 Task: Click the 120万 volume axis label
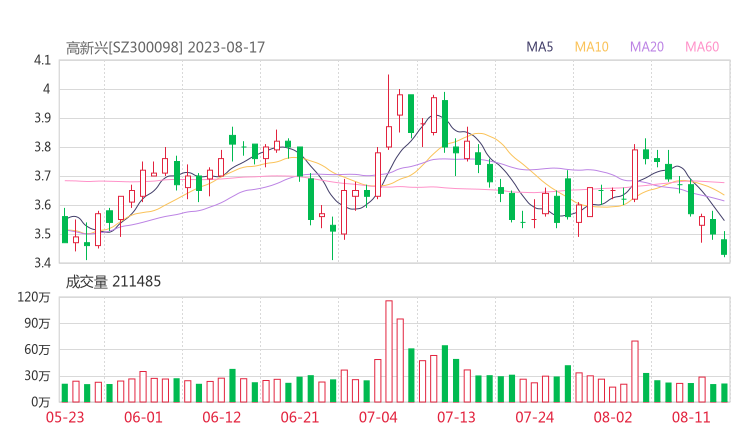[36, 297]
